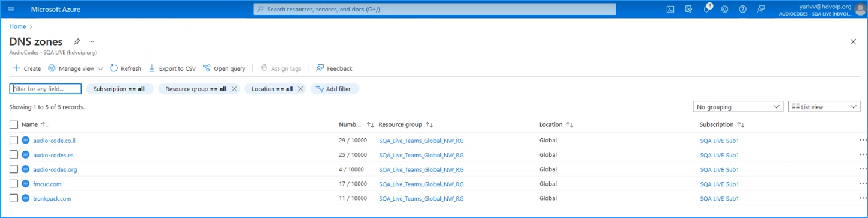Viewport: 868px width, 218px height.
Task: Launch Cloud Shell from the top bar
Action: (670, 9)
